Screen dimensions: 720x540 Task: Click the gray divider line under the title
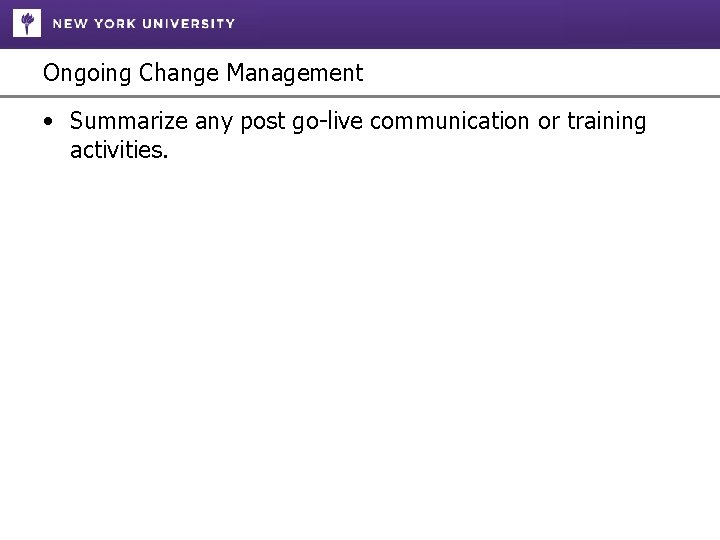coord(360,97)
